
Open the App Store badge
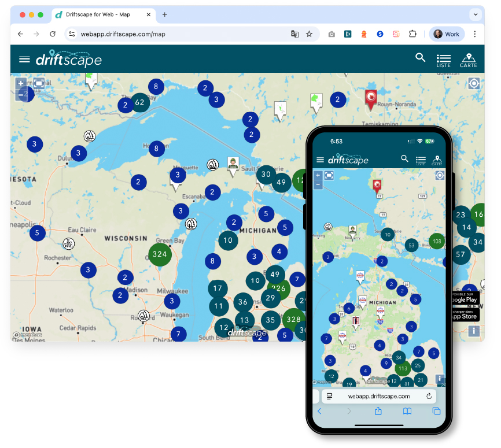[x=466, y=314]
